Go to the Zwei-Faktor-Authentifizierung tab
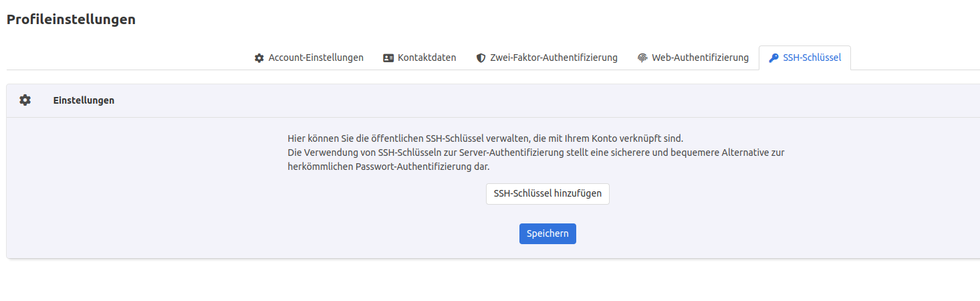Image resolution: width=980 pixels, height=301 pixels. tap(554, 58)
